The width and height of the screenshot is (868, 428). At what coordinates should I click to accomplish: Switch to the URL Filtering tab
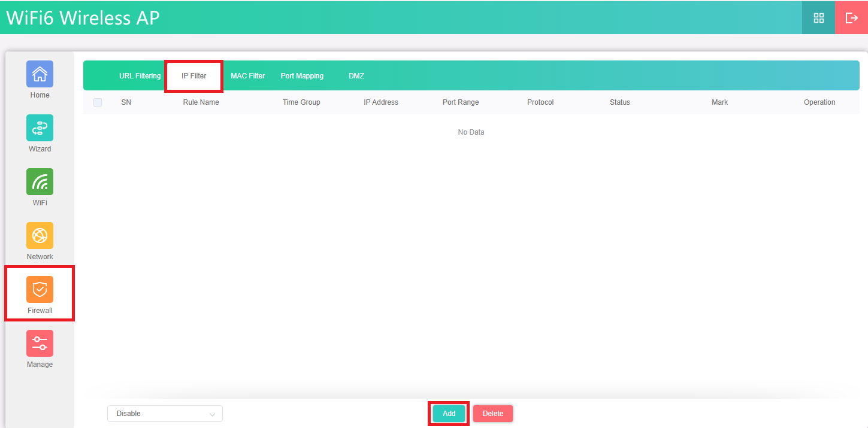140,76
